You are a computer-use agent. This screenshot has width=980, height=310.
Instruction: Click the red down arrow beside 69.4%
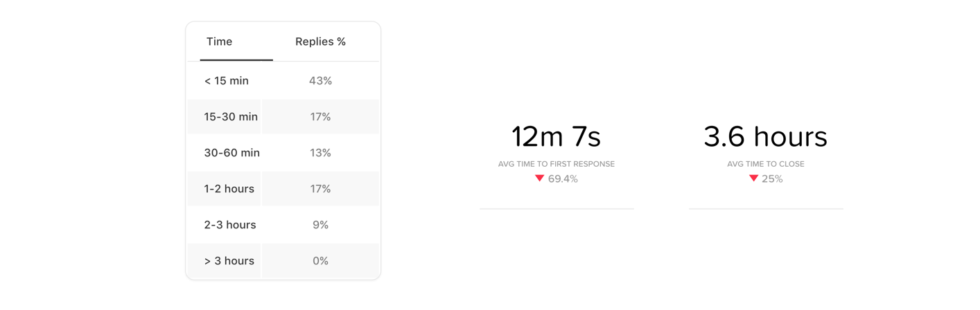539,179
